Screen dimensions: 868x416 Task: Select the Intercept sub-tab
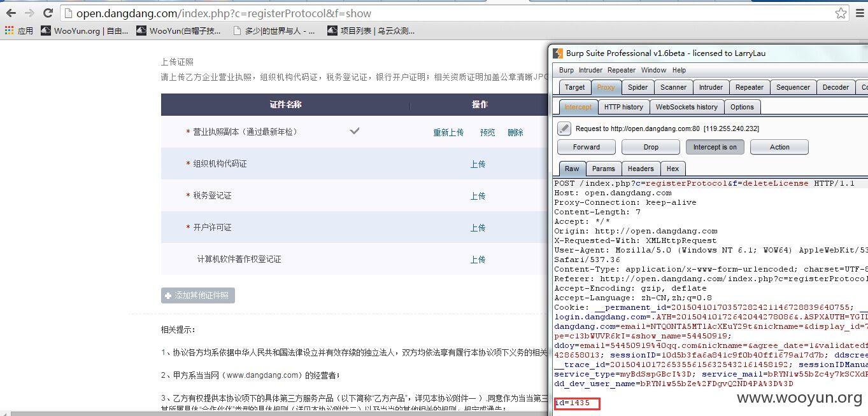click(x=578, y=107)
